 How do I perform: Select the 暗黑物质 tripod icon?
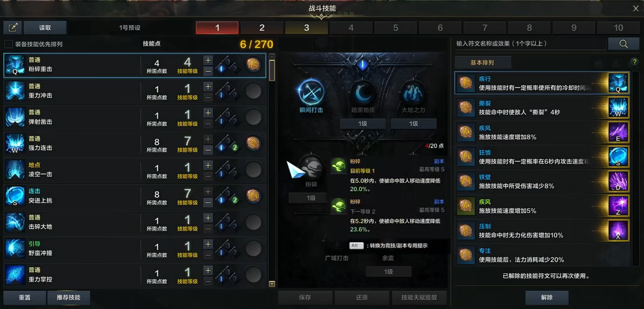[363, 93]
